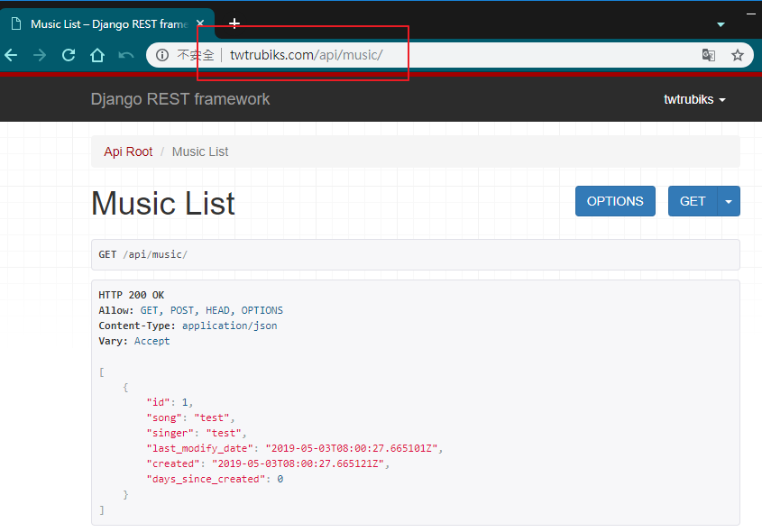The height and width of the screenshot is (532, 762).
Task: Expand the twtrubiks user dropdown
Action: point(695,99)
